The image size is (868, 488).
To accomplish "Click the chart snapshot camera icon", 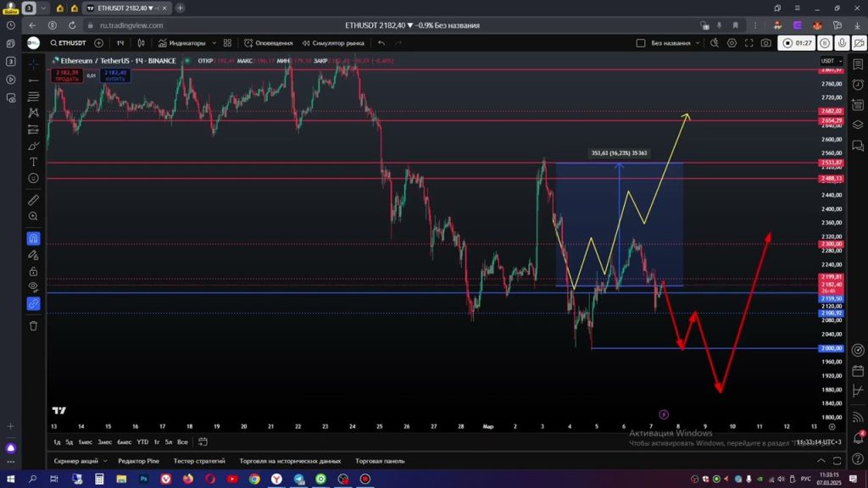I will pos(766,43).
